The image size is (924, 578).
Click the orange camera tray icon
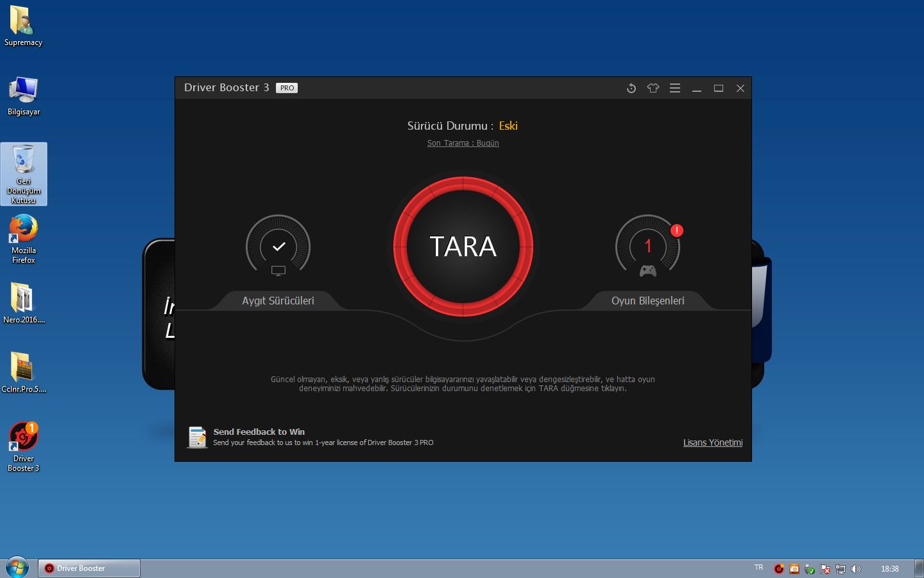point(794,569)
